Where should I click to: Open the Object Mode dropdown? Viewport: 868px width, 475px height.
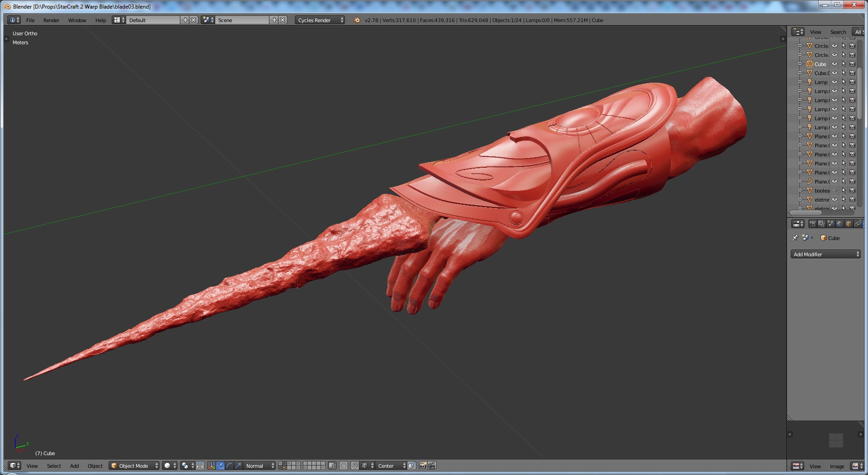[134, 466]
